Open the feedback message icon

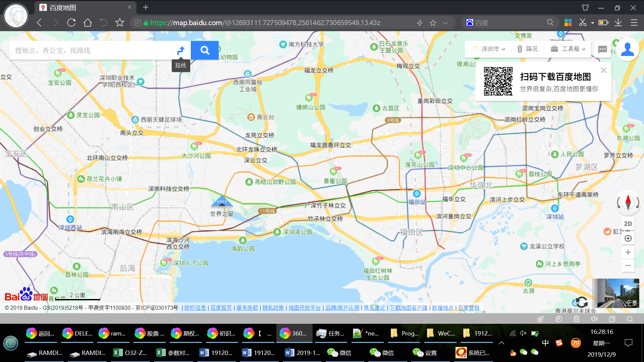click(x=602, y=49)
